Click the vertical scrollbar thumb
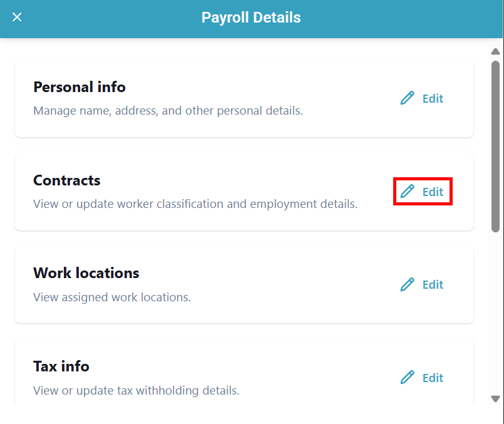This screenshot has width=504, height=424. [495, 147]
